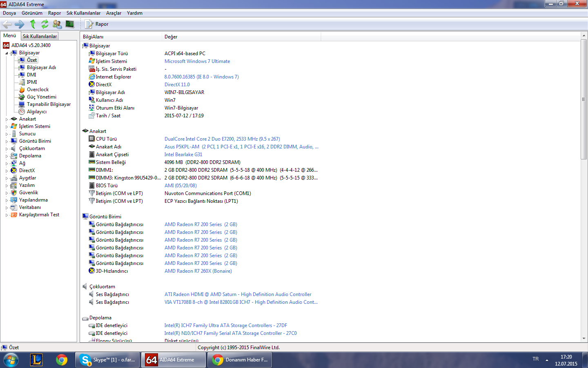Image resolution: width=588 pixels, height=368 pixels.
Task: Click the CPU Türü row icon
Action: [92, 139]
